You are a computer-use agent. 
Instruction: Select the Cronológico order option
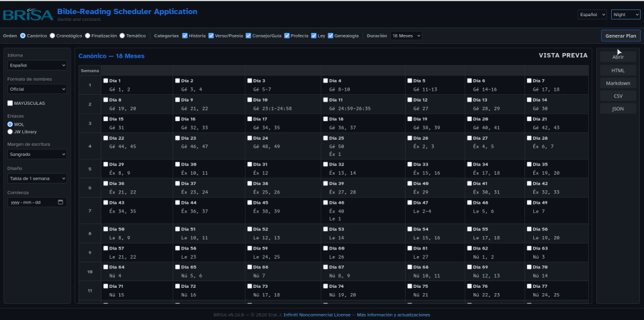52,36
